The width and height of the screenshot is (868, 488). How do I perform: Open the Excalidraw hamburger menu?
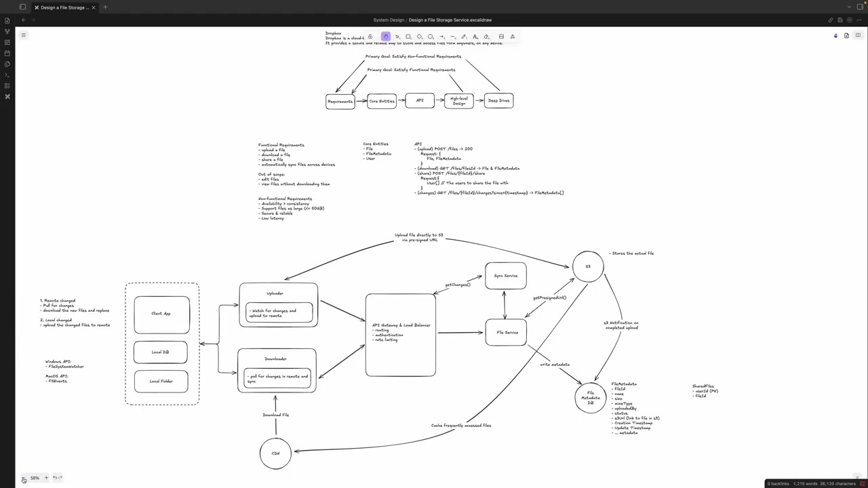[x=23, y=35]
